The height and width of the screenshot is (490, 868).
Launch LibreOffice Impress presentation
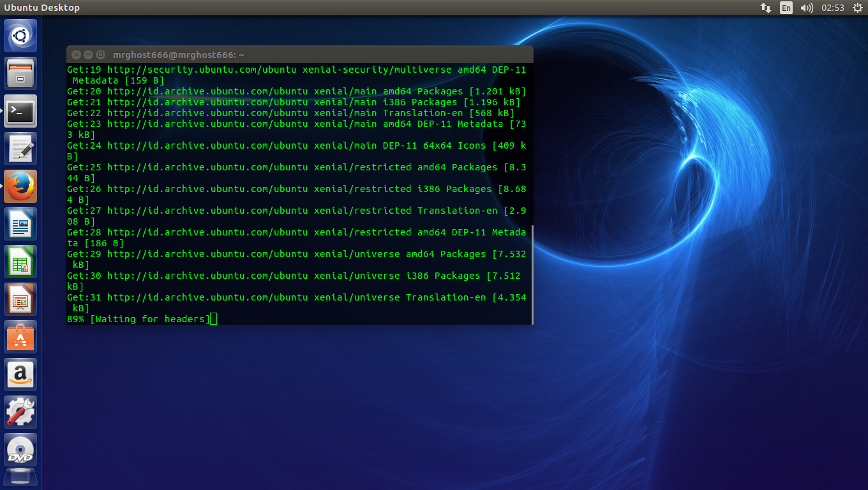(x=20, y=299)
